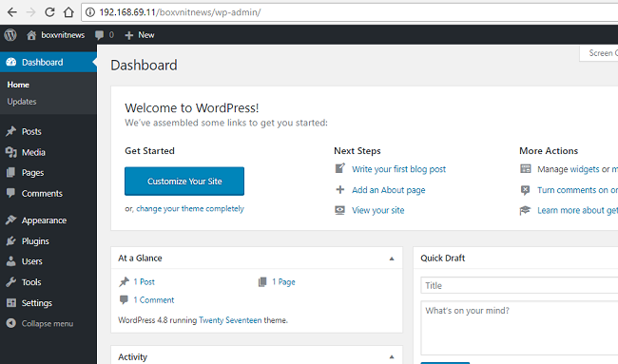This screenshot has width=618, height=364.
Task: Open the Plugins menu
Action: (35, 241)
